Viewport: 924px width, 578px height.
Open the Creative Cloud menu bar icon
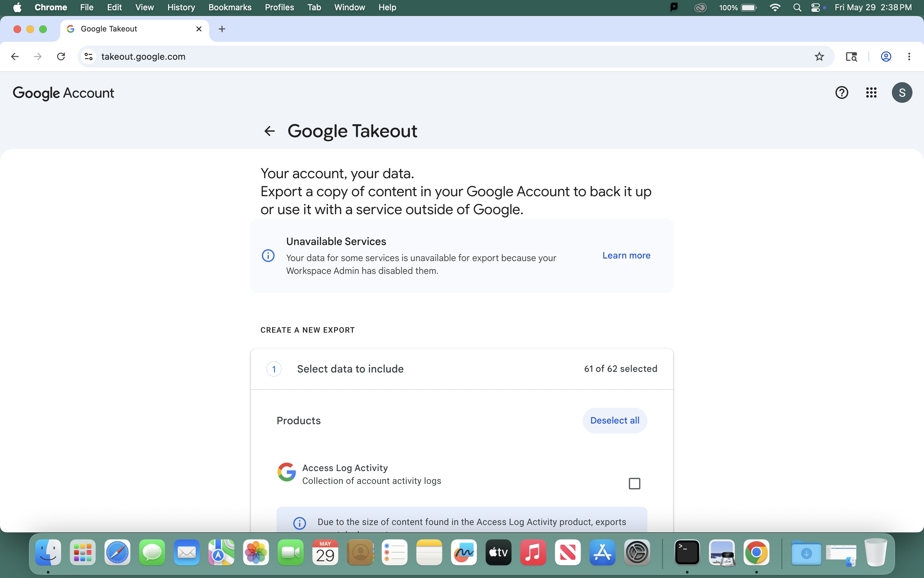[700, 7]
